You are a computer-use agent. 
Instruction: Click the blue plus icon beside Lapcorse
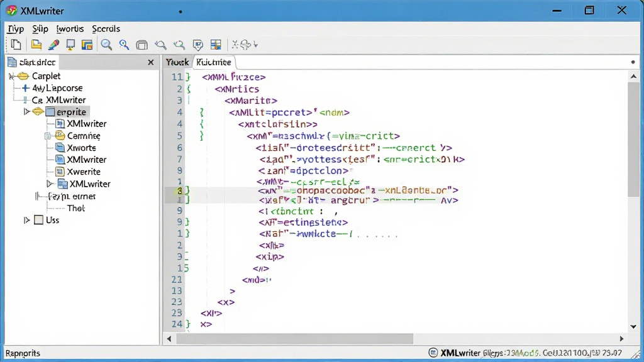25,88
